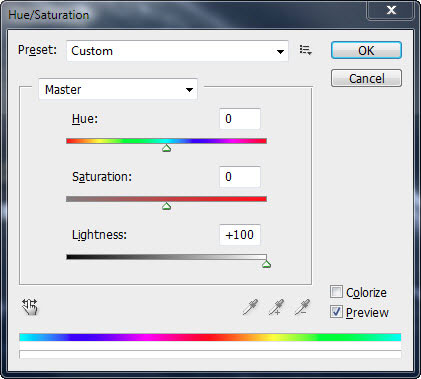Close the Hue/Saturation dialog

click(391, 10)
